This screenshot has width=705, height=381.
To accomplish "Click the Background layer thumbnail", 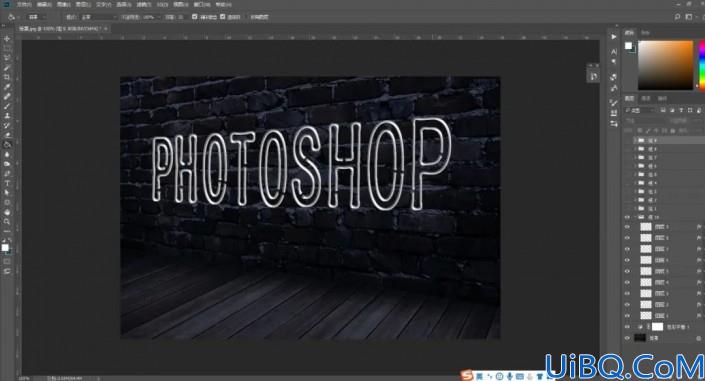I will click(640, 338).
